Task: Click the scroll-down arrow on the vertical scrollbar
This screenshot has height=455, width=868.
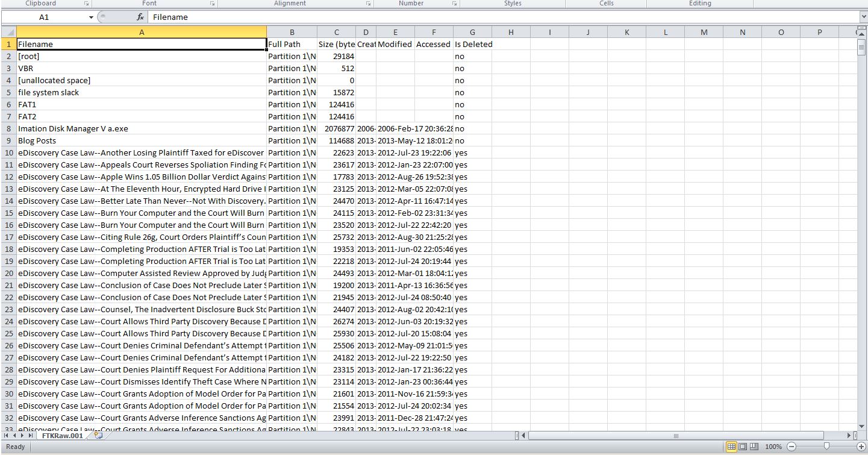Action: point(861,425)
